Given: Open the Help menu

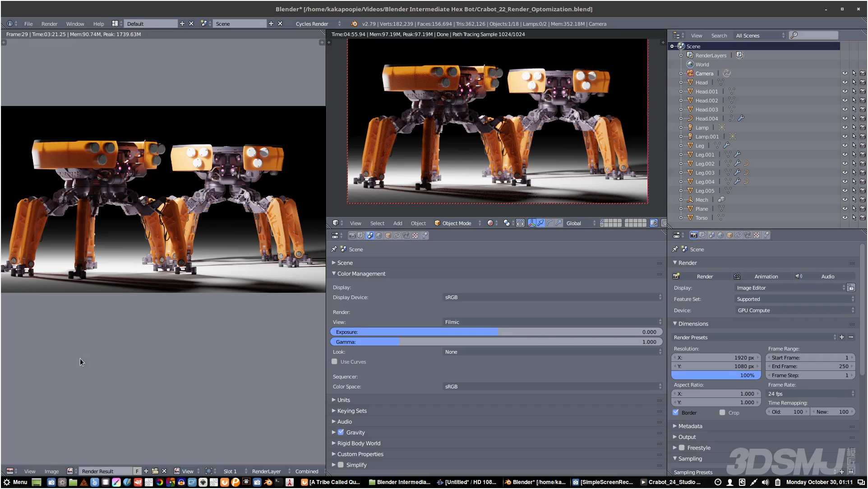Looking at the screenshot, I should (98, 23).
